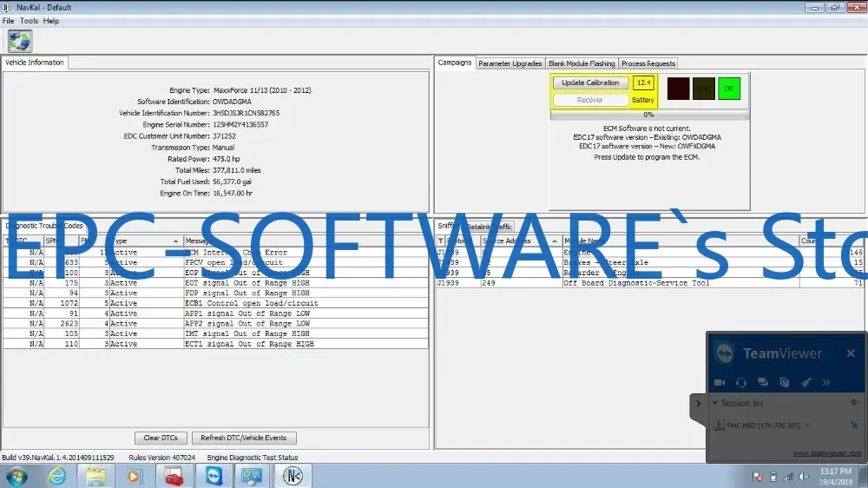This screenshot has height=488, width=868.
Task: Select the FDP signal Out of Range HIGH row
Action: click(x=215, y=293)
